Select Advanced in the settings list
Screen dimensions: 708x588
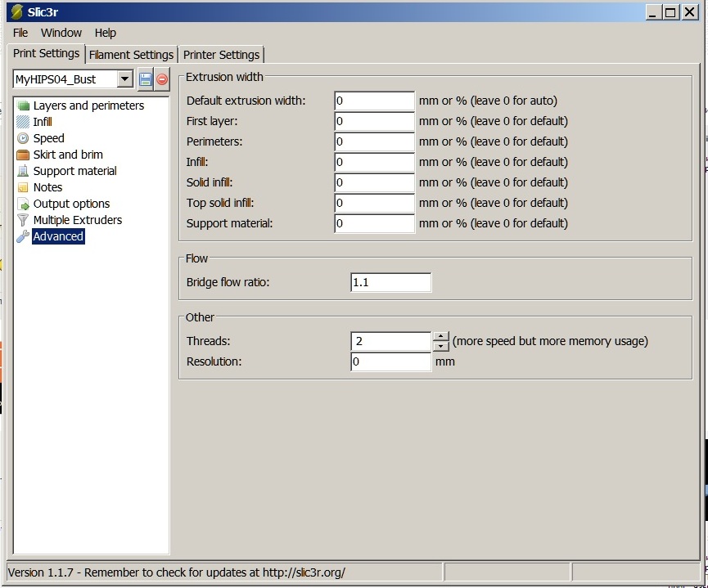[x=57, y=236]
